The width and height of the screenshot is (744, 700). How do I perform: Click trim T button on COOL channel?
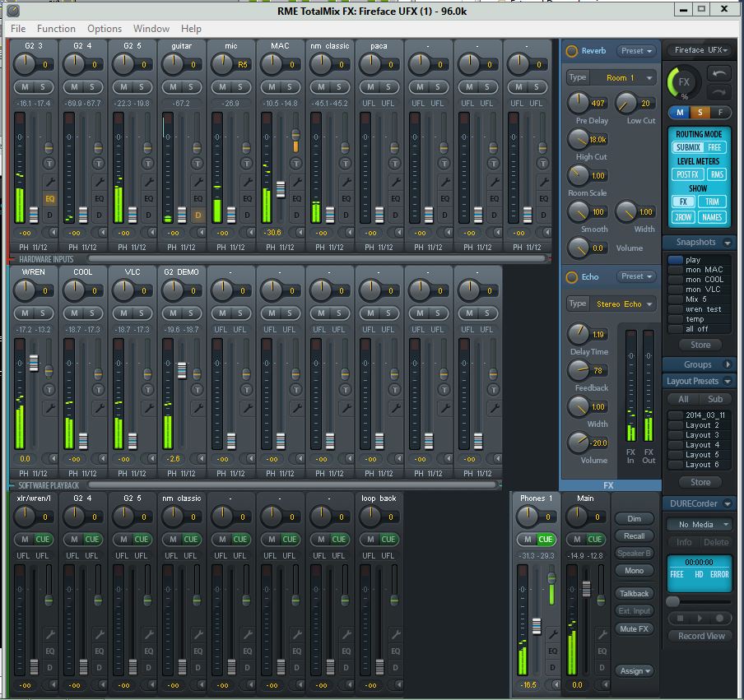[99, 390]
